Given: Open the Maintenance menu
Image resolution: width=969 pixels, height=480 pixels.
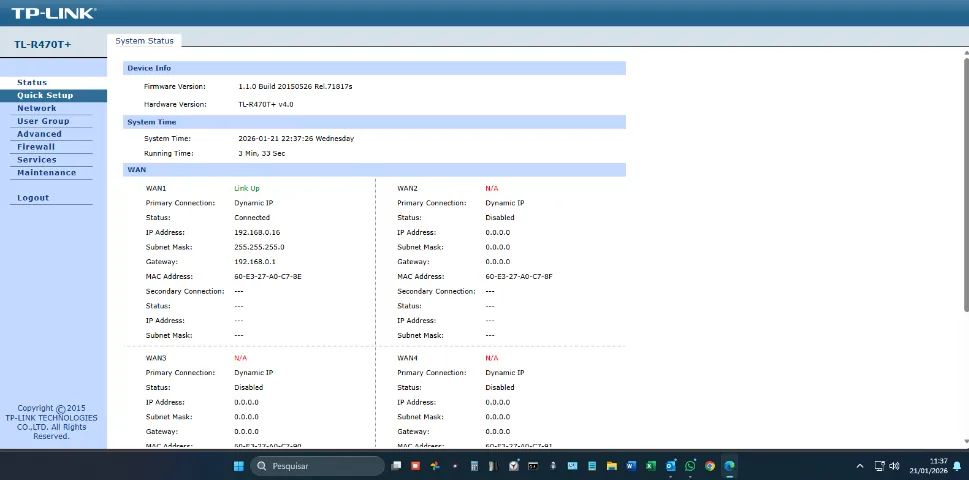Looking at the screenshot, I should [x=46, y=173].
